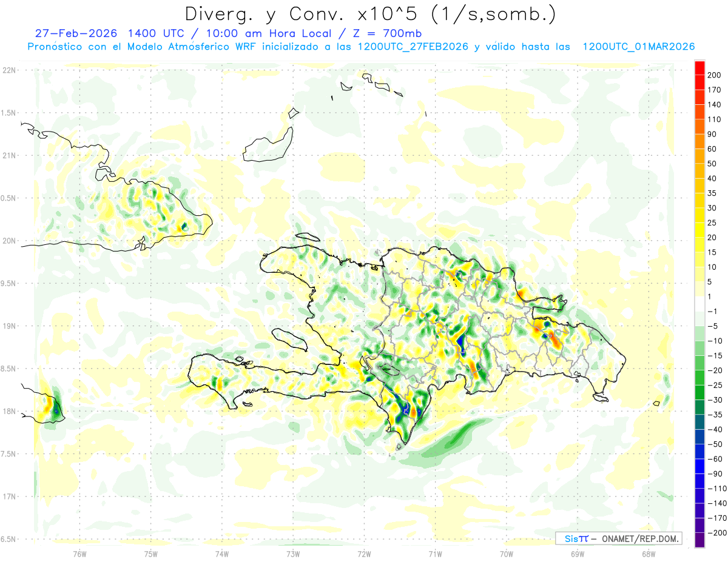Click the '1200UTC_01MAR2026' valid-until time
The width and height of the screenshot is (728, 562).
point(638,47)
